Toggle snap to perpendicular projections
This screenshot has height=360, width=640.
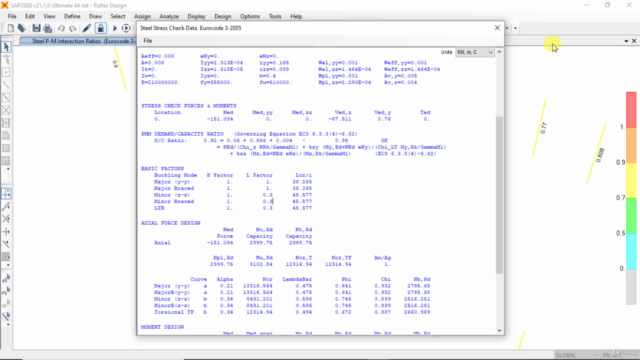pyautogui.click(x=6, y=232)
